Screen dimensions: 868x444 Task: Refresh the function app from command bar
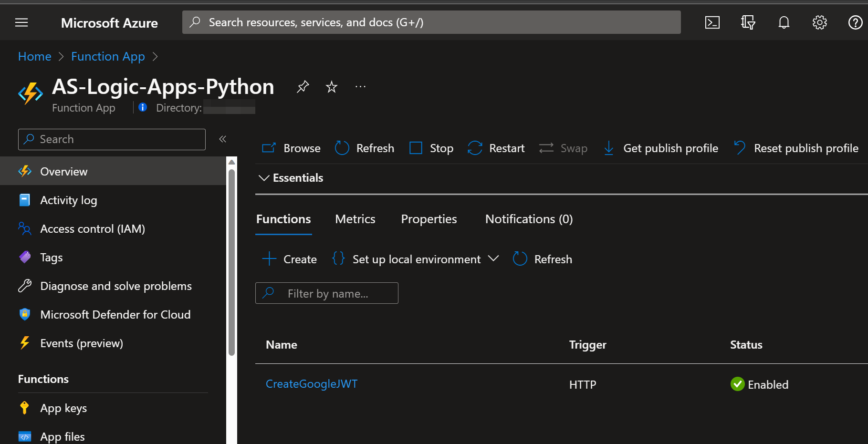pyautogui.click(x=365, y=148)
